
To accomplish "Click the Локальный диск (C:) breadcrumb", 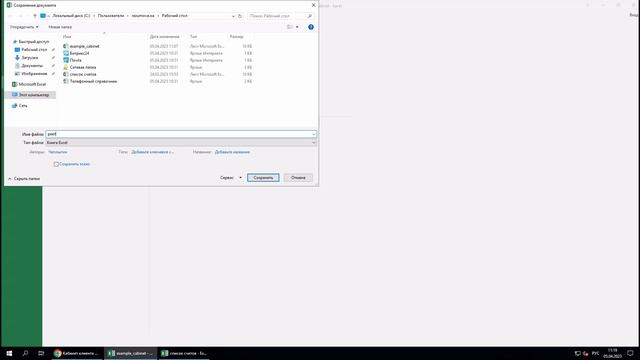I will (x=71, y=16).
